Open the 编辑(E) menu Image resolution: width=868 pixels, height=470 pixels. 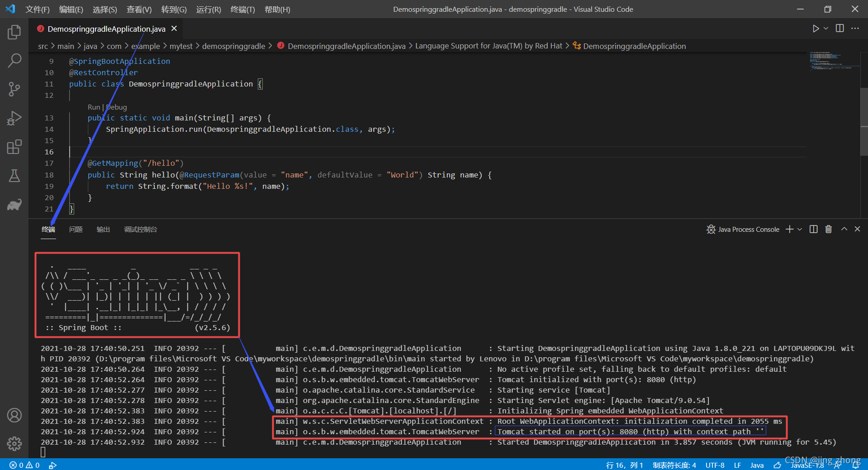tap(71, 9)
